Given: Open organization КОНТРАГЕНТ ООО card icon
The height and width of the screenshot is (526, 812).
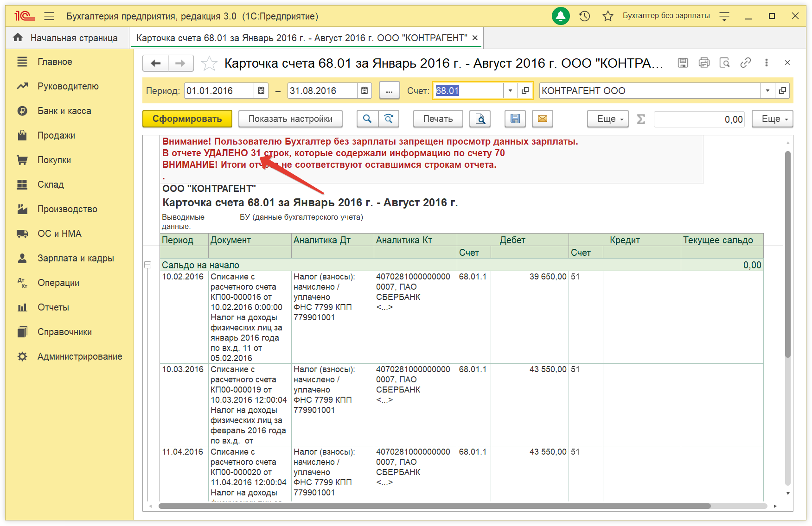Looking at the screenshot, I should pos(782,91).
